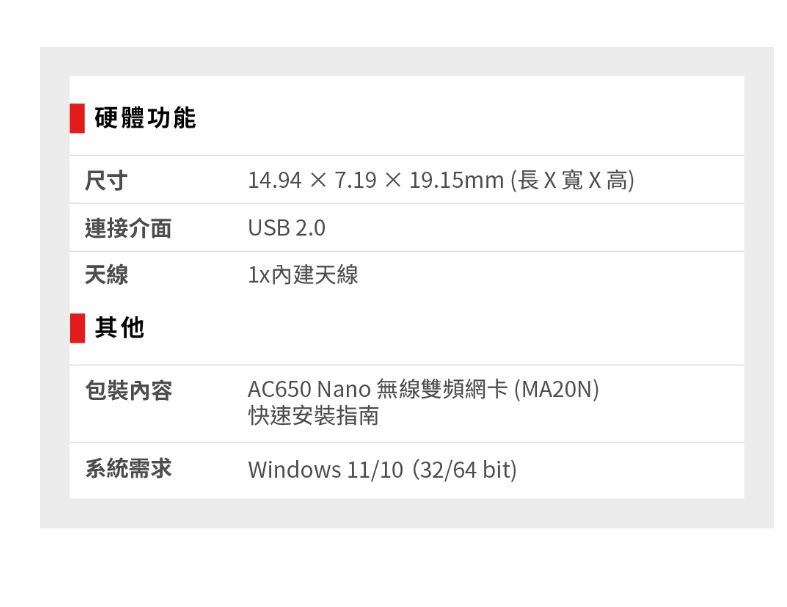Click the 14.94 dimension number

coord(274,181)
